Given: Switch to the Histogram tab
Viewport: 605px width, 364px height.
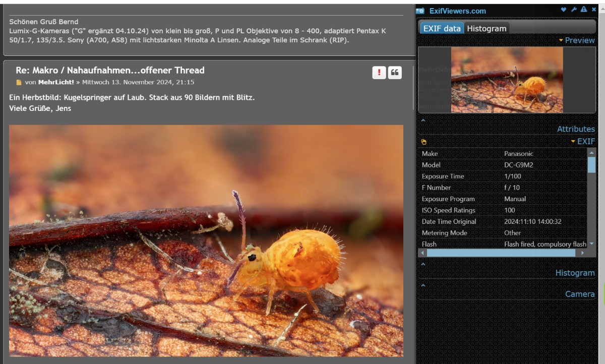Looking at the screenshot, I should tap(486, 29).
